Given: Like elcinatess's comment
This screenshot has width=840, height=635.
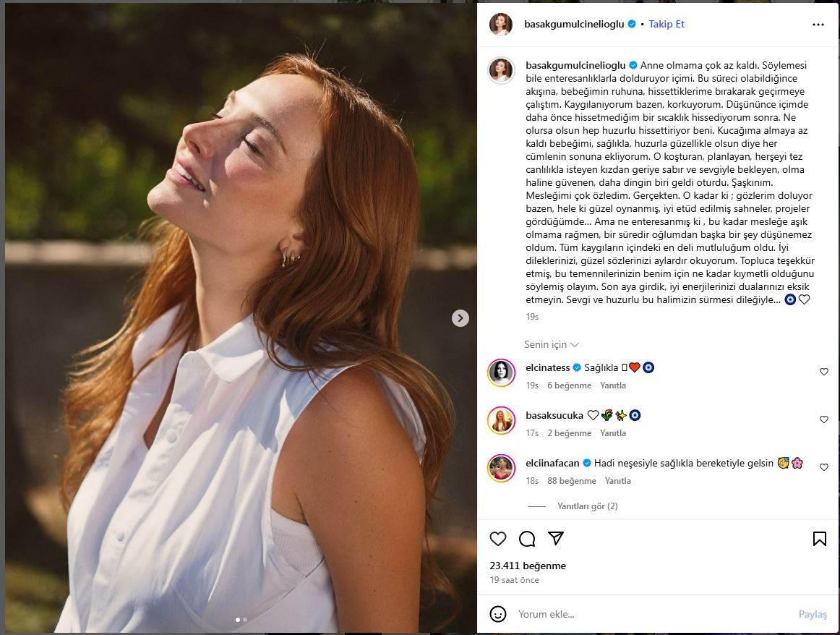Looking at the screenshot, I should click(x=823, y=372).
